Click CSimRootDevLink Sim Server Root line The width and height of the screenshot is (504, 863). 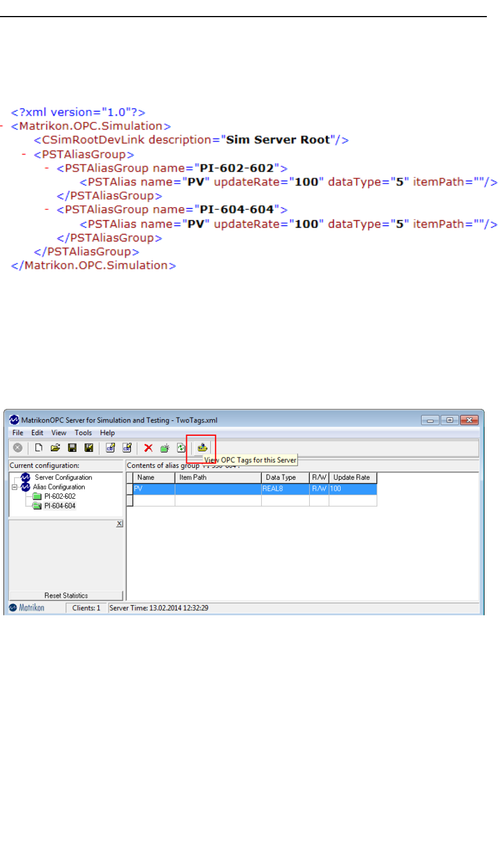(191, 140)
